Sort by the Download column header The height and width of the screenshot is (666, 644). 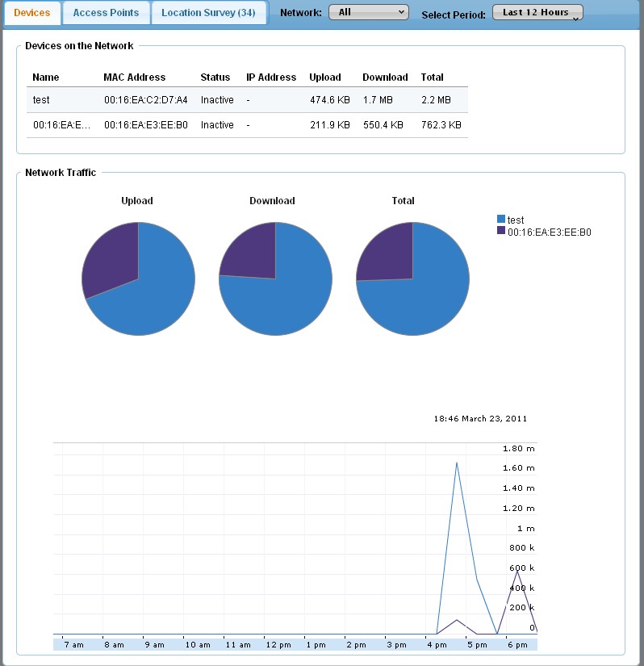click(x=385, y=77)
